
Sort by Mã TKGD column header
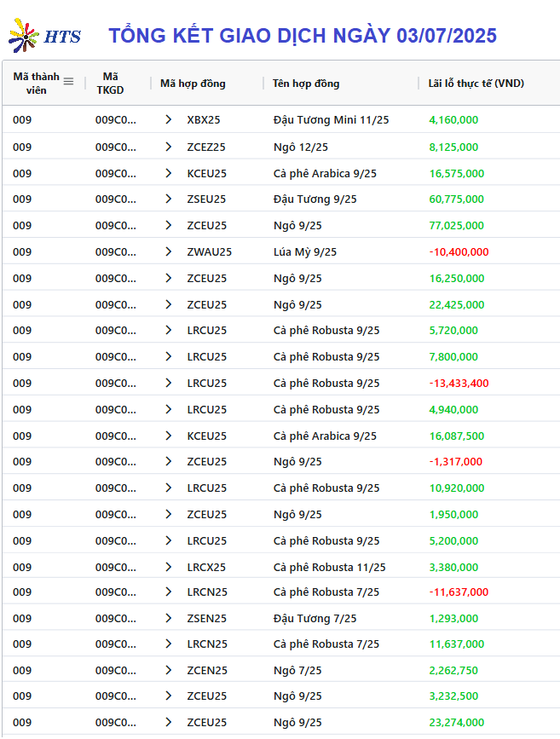(110, 84)
